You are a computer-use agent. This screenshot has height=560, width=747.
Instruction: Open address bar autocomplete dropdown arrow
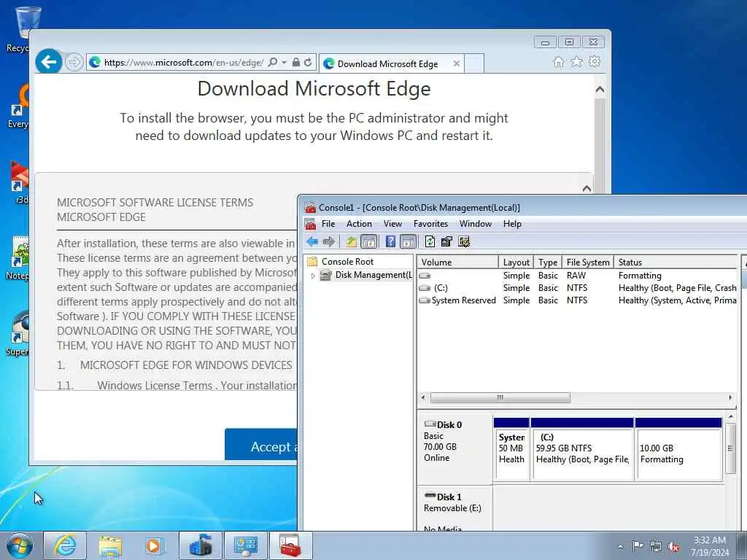(x=284, y=63)
